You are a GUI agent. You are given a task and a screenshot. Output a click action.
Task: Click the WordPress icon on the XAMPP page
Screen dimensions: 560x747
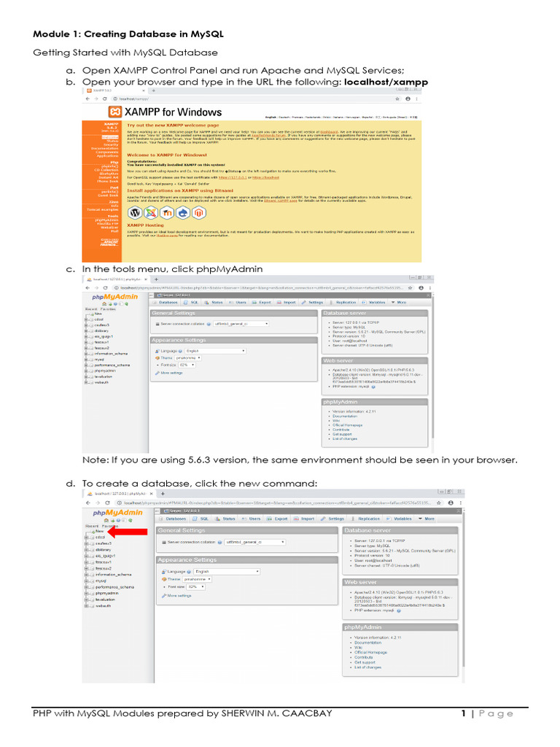click(x=135, y=213)
